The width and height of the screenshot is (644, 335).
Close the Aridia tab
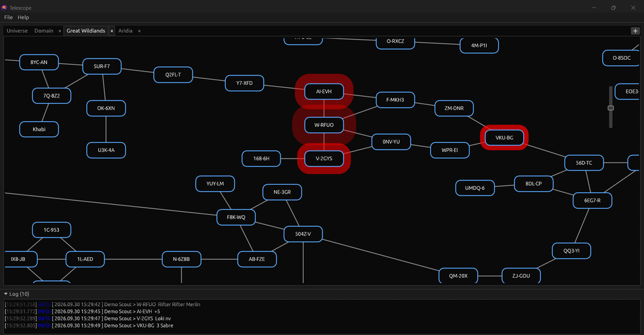point(139,31)
